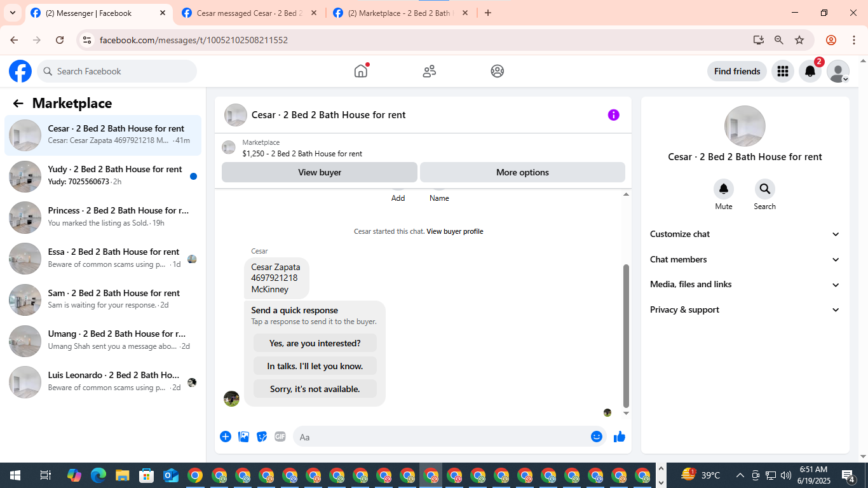Focus the Search Facebook field

tap(117, 71)
